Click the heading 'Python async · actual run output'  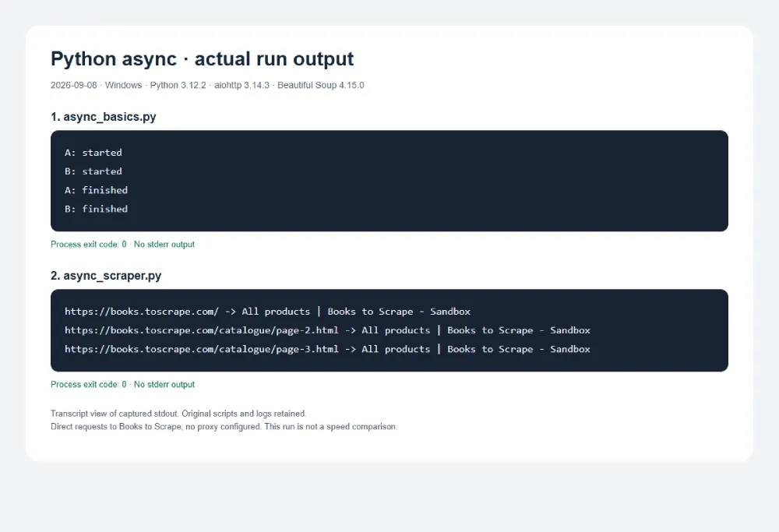(202, 59)
